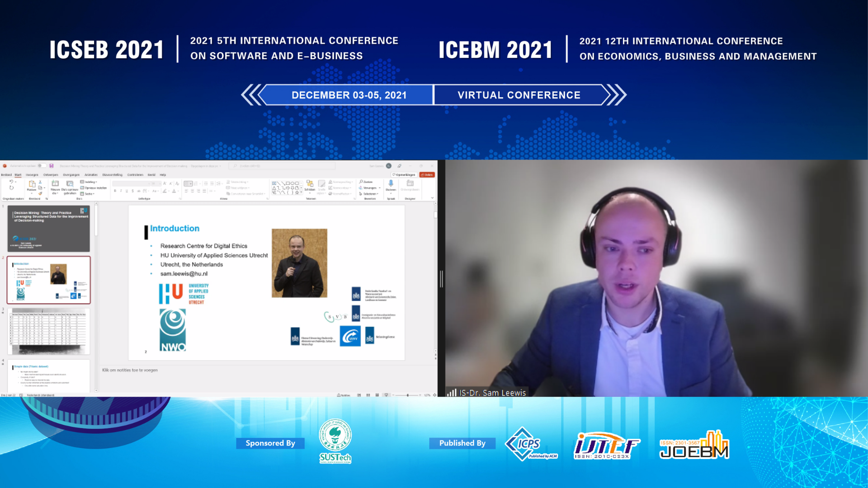Click the undo arrow icon
The width and height of the screenshot is (868, 488).
11,182
